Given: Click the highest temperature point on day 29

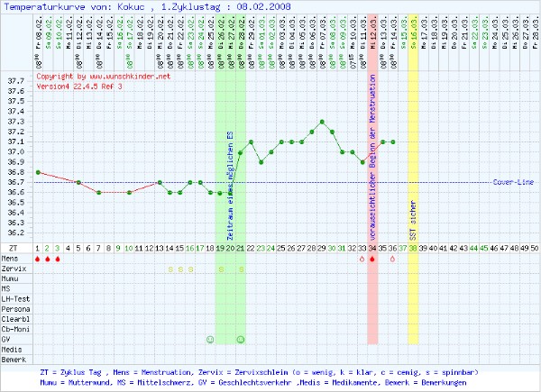Looking at the screenshot, I should pos(322,121).
